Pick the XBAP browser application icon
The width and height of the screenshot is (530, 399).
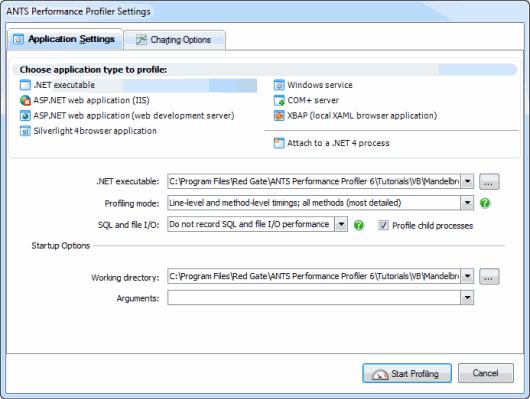(x=279, y=116)
